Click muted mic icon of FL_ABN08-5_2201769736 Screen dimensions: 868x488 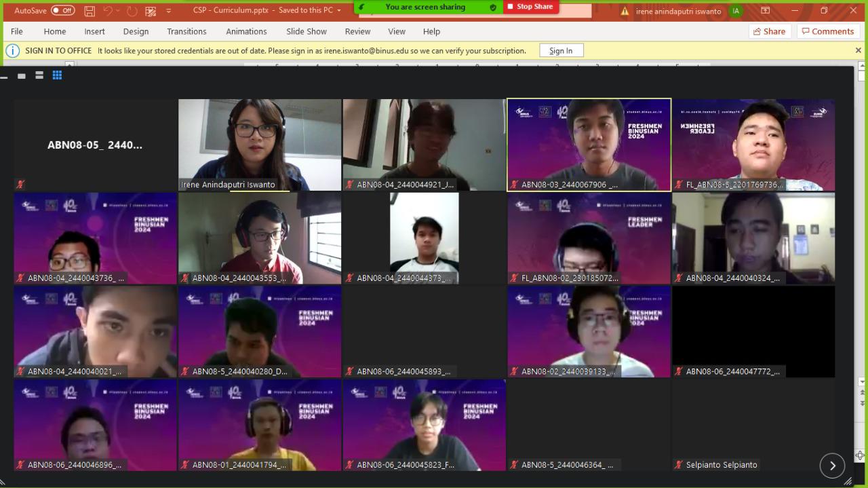pos(679,185)
